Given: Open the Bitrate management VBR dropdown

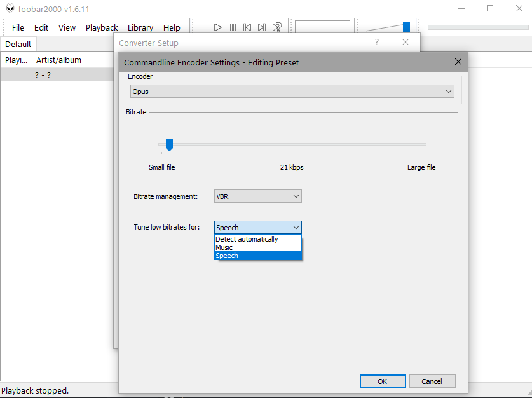Looking at the screenshot, I should point(258,196).
